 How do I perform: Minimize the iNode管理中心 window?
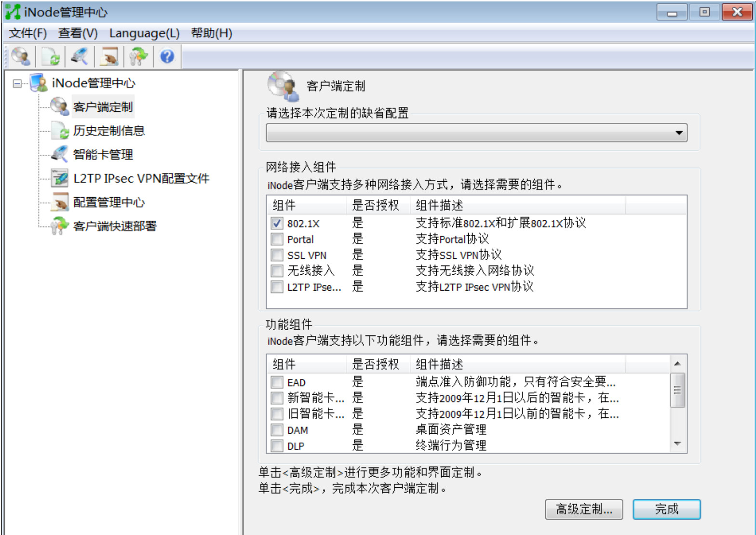coord(672,12)
